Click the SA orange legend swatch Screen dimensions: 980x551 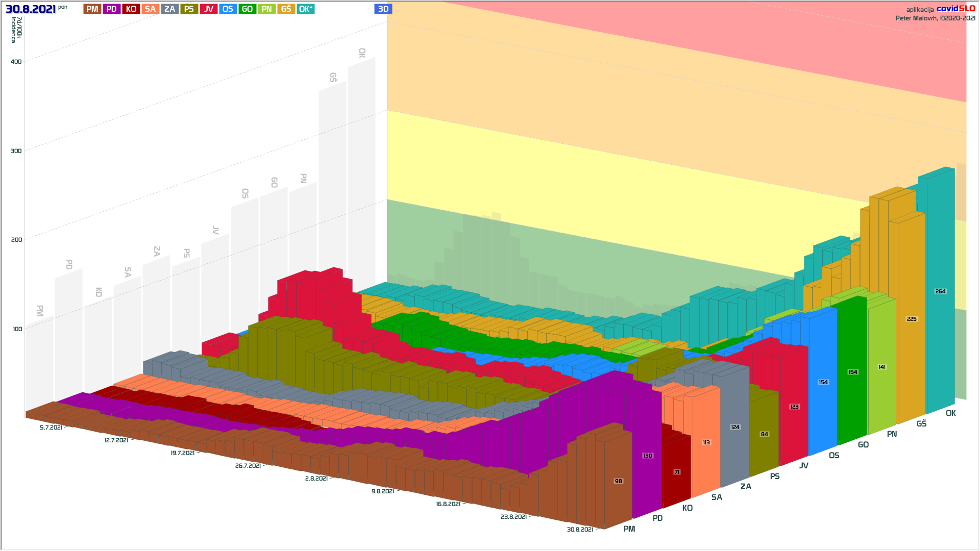tap(150, 9)
